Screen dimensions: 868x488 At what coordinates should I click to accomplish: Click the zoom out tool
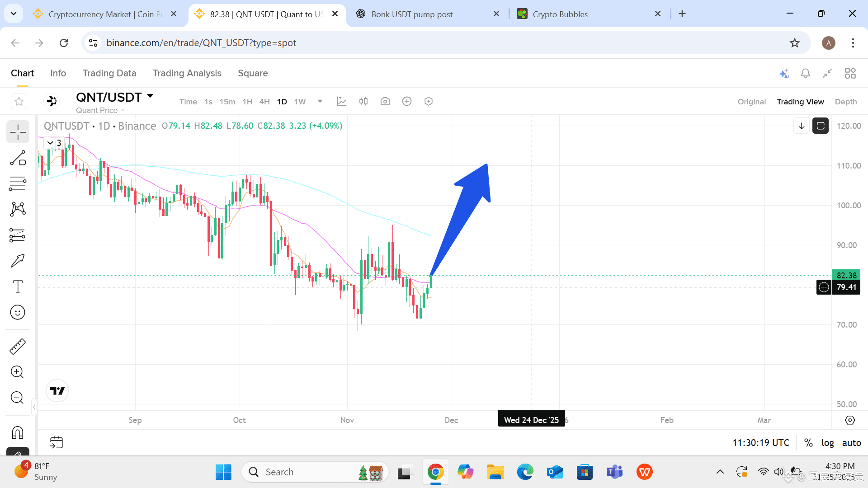pos(17,398)
